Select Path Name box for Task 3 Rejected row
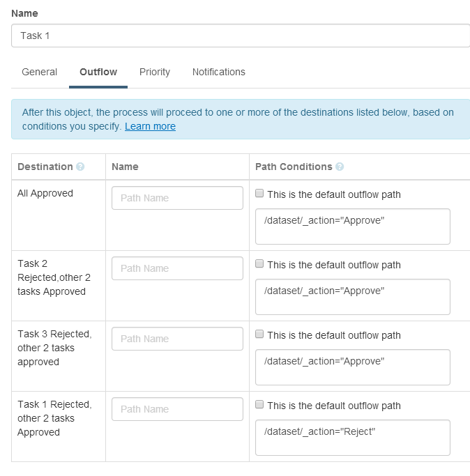The image size is (470, 476). pyautogui.click(x=177, y=339)
